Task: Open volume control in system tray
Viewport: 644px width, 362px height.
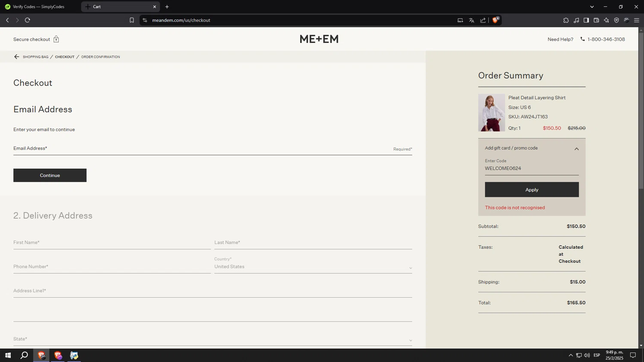Action: coord(587,355)
